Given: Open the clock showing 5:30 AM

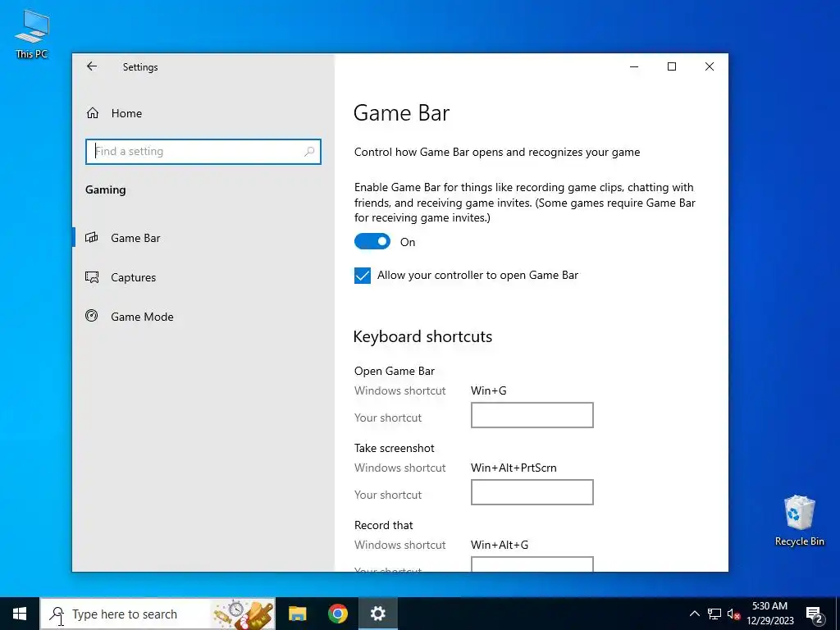Looking at the screenshot, I should [x=769, y=614].
